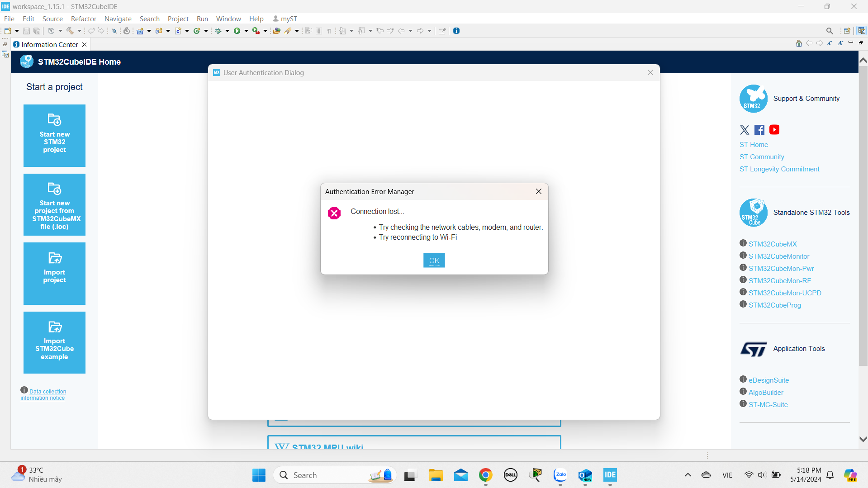
Task: Switch to the Information Center tab
Action: tap(49, 44)
